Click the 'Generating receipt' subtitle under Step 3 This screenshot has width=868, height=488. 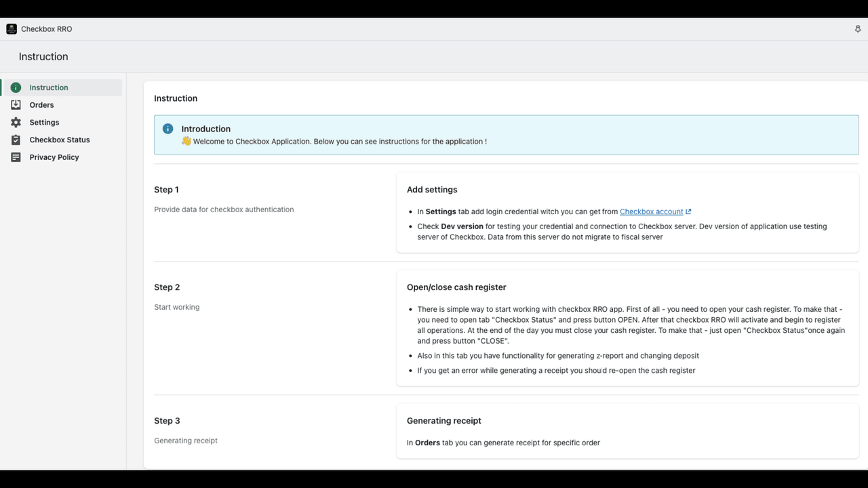(x=186, y=441)
